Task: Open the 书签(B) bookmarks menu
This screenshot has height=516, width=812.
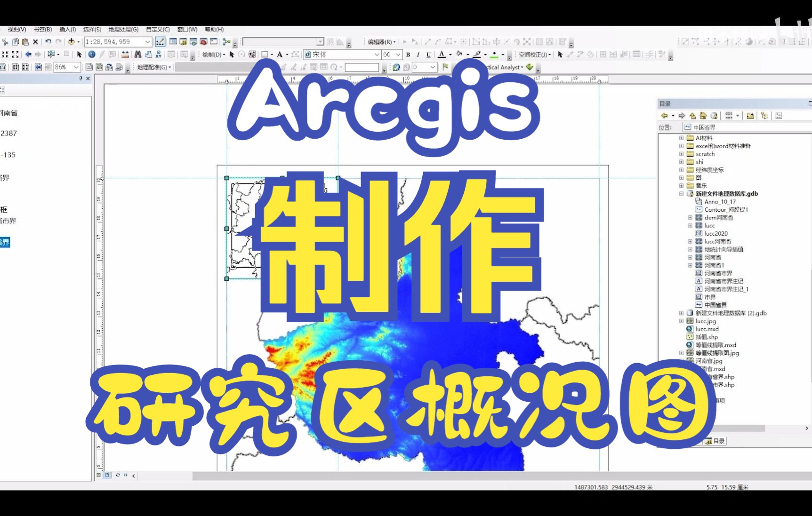Action: 42,29
